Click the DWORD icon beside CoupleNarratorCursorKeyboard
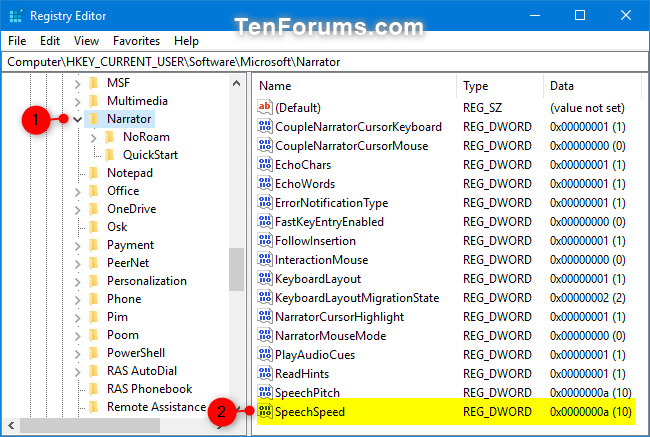Image resolution: width=650 pixels, height=437 pixels. pyautogui.click(x=265, y=126)
